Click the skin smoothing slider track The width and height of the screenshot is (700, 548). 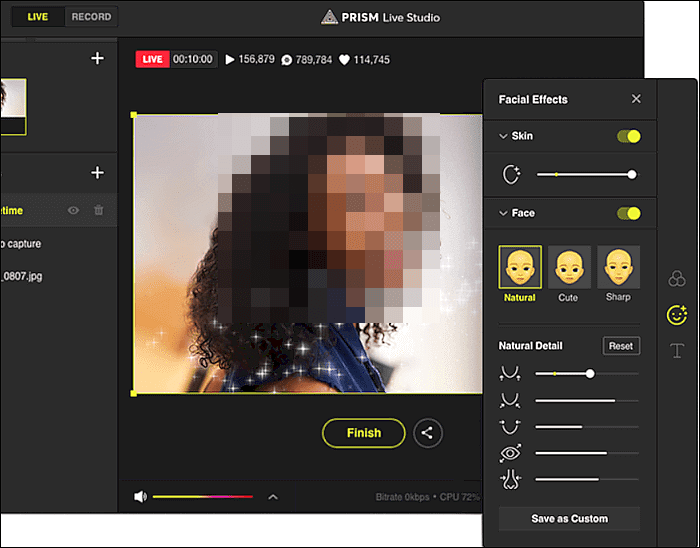pyautogui.click(x=584, y=175)
